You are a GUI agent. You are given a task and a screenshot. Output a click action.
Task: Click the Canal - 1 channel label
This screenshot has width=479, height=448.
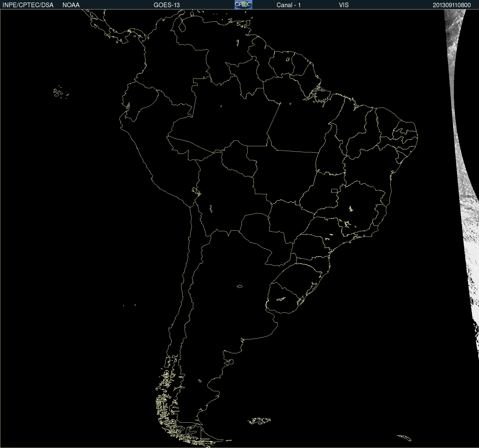pos(289,5)
